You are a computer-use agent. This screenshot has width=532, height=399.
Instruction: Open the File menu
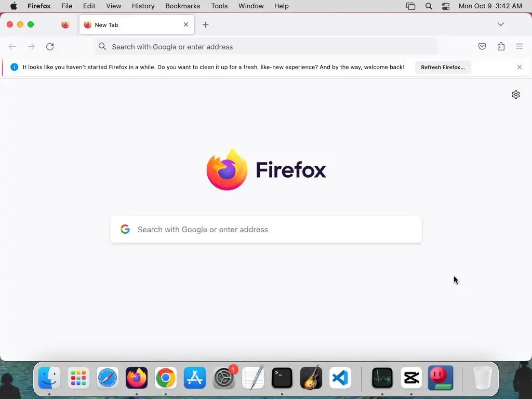[67, 6]
